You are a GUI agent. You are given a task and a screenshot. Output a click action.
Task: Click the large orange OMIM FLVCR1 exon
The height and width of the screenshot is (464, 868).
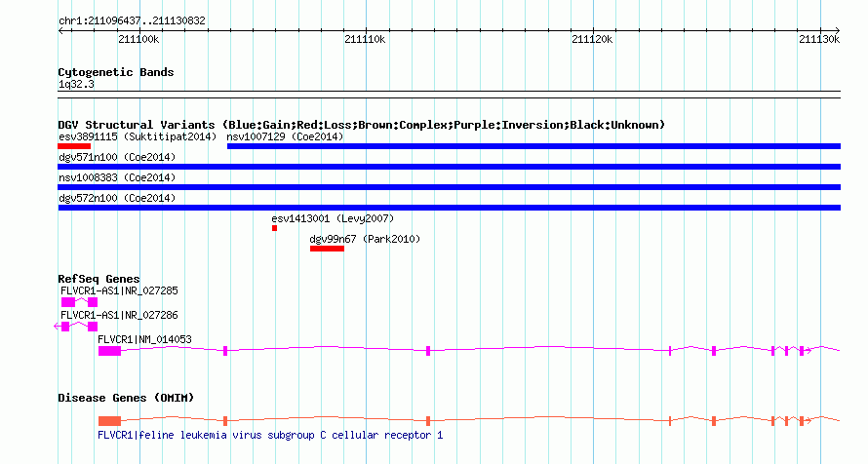[x=109, y=421]
